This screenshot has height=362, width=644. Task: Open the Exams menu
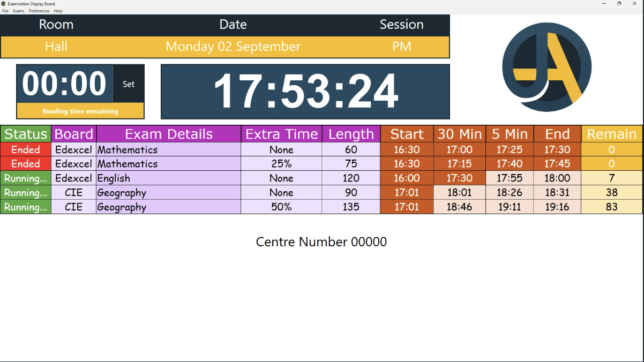coord(19,11)
